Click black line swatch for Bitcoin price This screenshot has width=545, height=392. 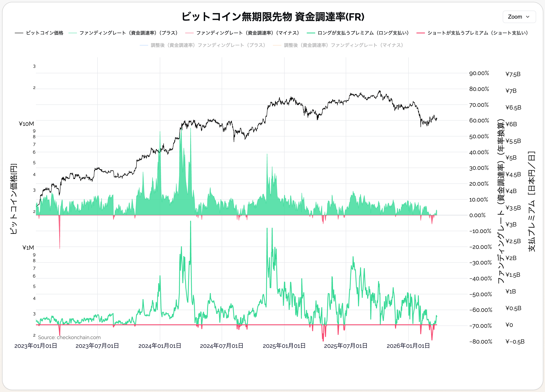click(x=19, y=33)
